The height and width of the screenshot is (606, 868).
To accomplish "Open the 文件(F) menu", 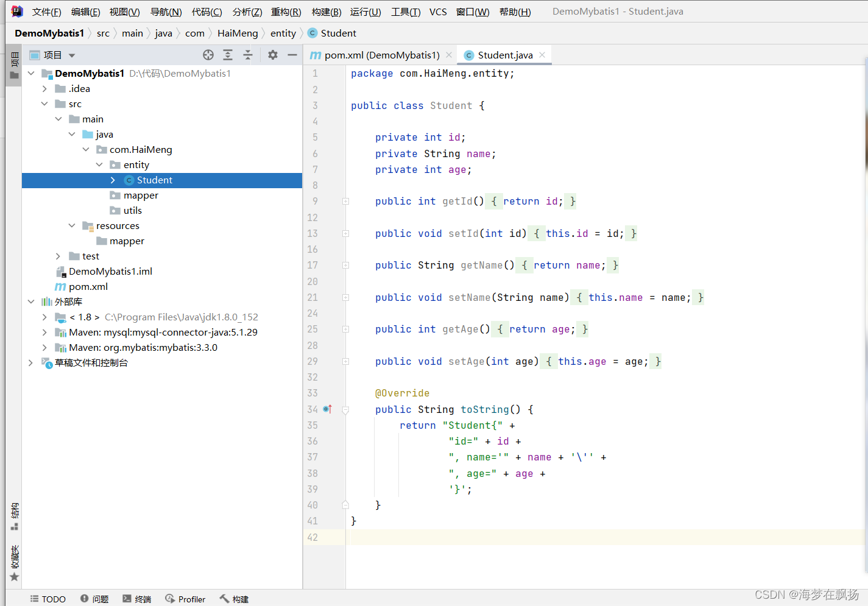I will click(x=47, y=12).
